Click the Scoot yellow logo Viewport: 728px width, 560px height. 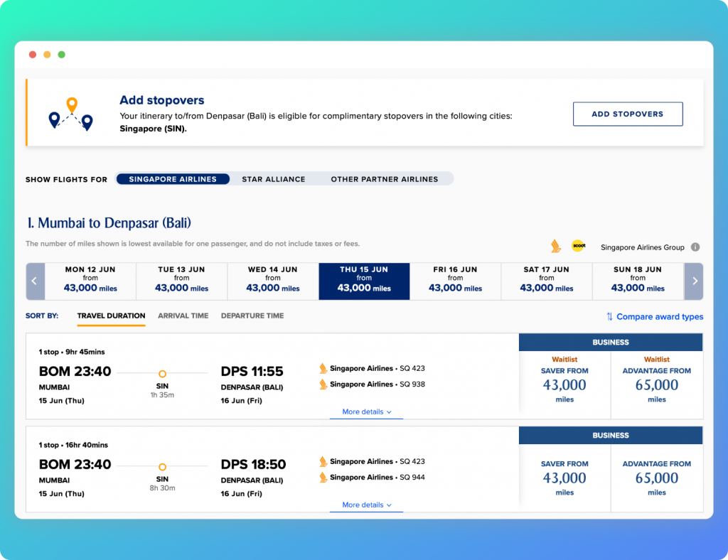pyautogui.click(x=579, y=245)
